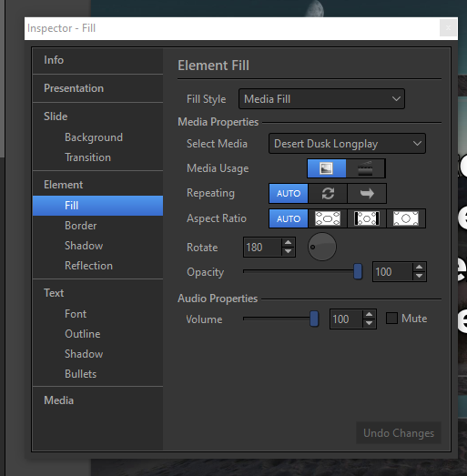This screenshot has width=467, height=476.
Task: Increase the Rotate value with up arrow
Action: (x=289, y=243)
